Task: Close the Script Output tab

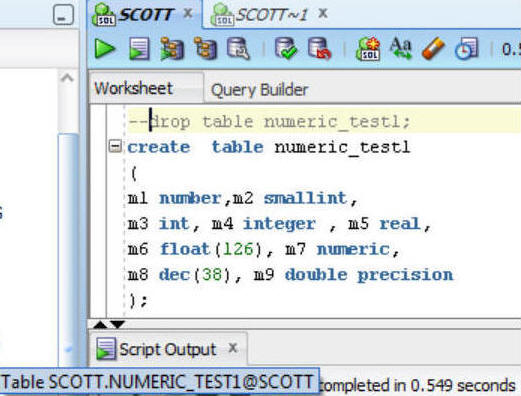Action: coord(233,348)
